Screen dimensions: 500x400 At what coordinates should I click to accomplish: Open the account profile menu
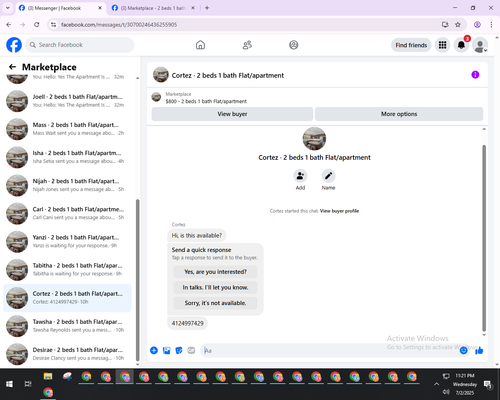pos(480,45)
